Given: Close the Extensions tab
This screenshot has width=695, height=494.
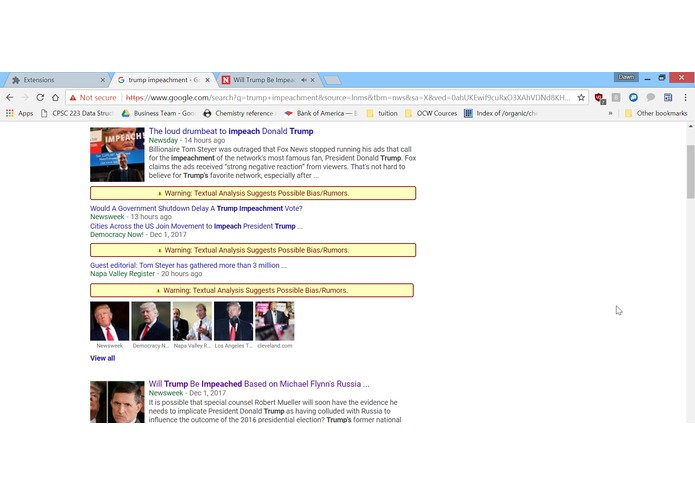Looking at the screenshot, I should 103,80.
